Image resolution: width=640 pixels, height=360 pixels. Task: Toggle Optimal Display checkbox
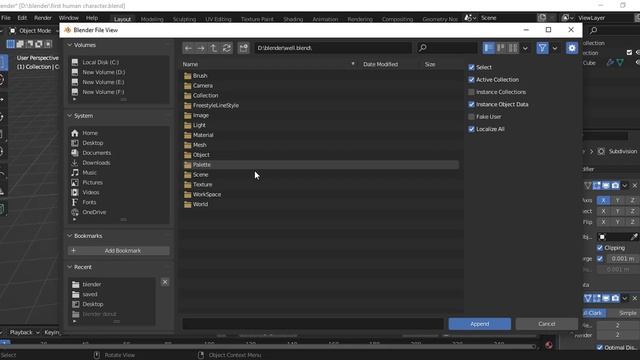pyautogui.click(x=600, y=348)
